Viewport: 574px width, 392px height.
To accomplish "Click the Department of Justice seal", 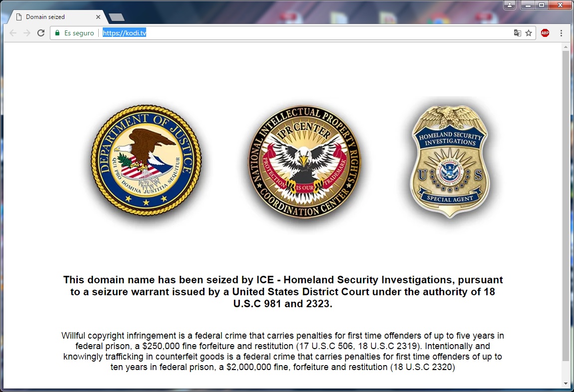I will click(146, 160).
